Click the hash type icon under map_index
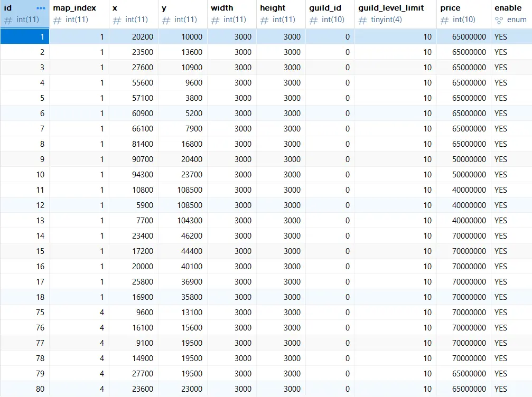The width and height of the screenshot is (532, 397). [57, 20]
